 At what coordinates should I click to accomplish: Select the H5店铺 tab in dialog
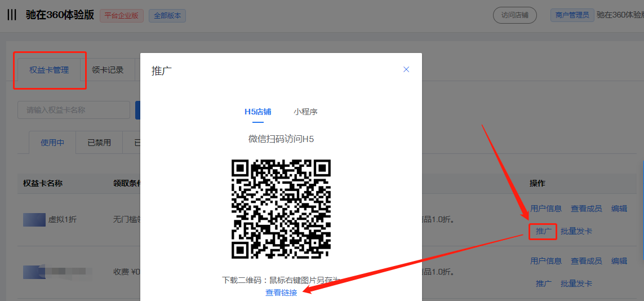coord(258,112)
